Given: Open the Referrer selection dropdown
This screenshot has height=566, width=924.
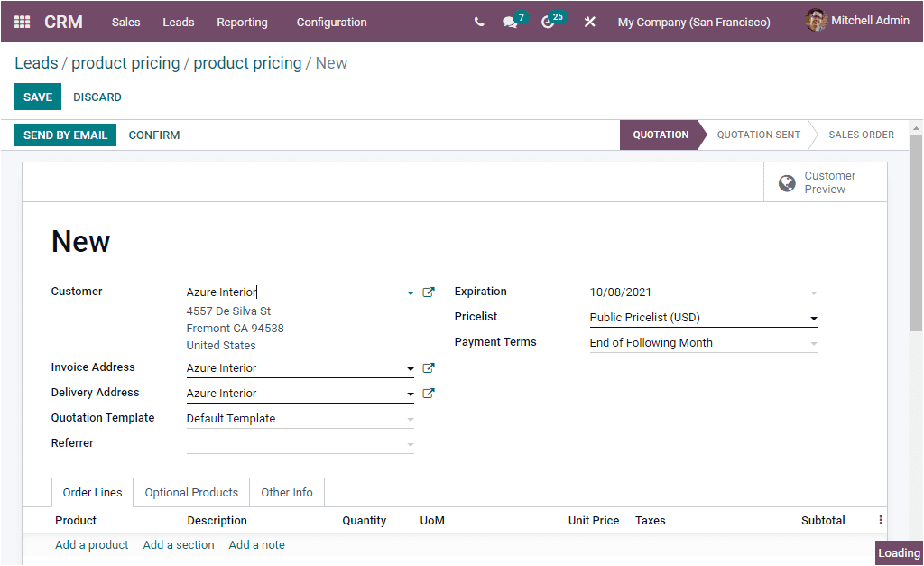Looking at the screenshot, I should [x=411, y=443].
